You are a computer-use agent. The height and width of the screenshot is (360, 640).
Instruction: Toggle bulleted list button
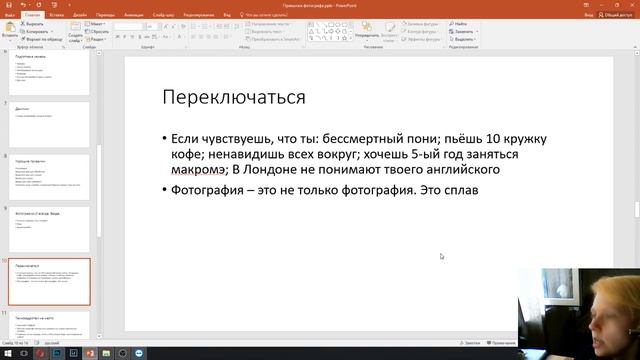[x=194, y=27]
